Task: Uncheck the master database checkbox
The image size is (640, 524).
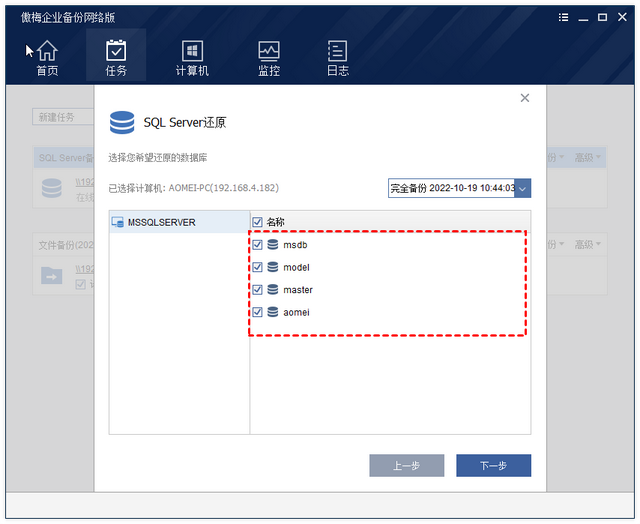Action: click(x=257, y=289)
